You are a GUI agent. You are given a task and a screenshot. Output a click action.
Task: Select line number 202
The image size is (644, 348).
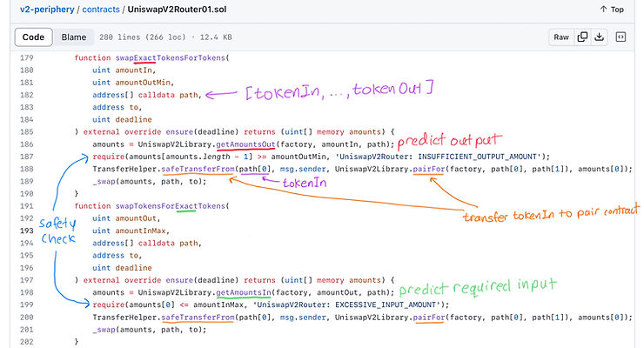23,341
